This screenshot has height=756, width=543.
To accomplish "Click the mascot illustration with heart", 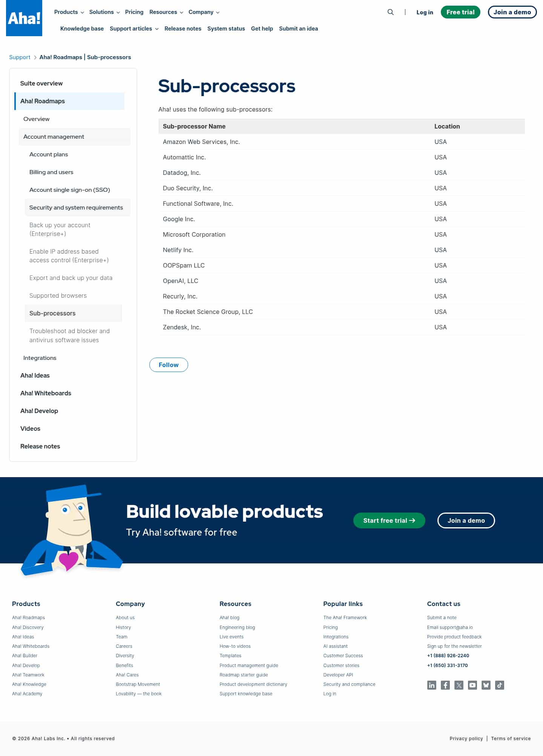I will point(72,530).
